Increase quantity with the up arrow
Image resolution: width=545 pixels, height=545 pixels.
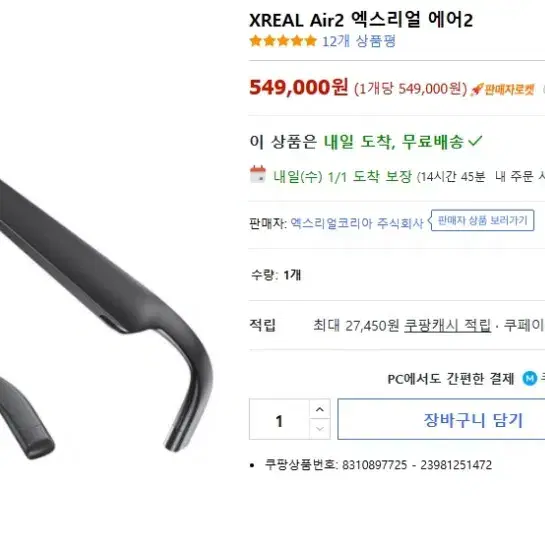320,409
